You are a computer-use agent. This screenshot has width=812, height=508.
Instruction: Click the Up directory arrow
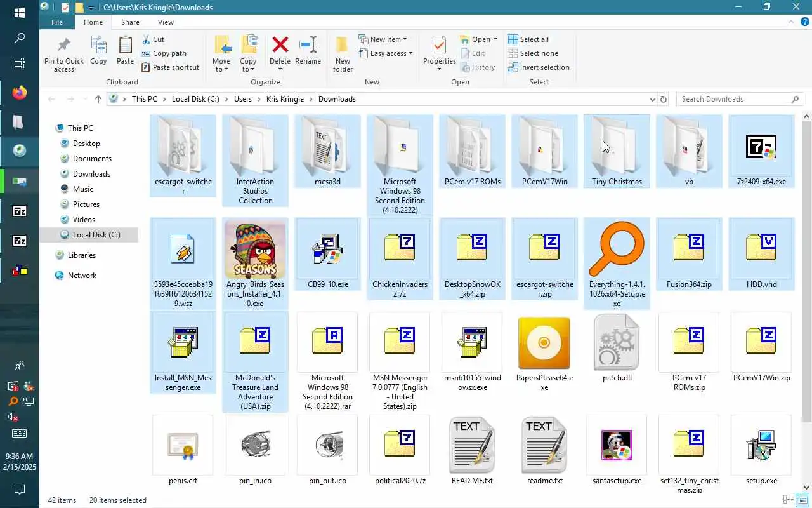point(98,99)
